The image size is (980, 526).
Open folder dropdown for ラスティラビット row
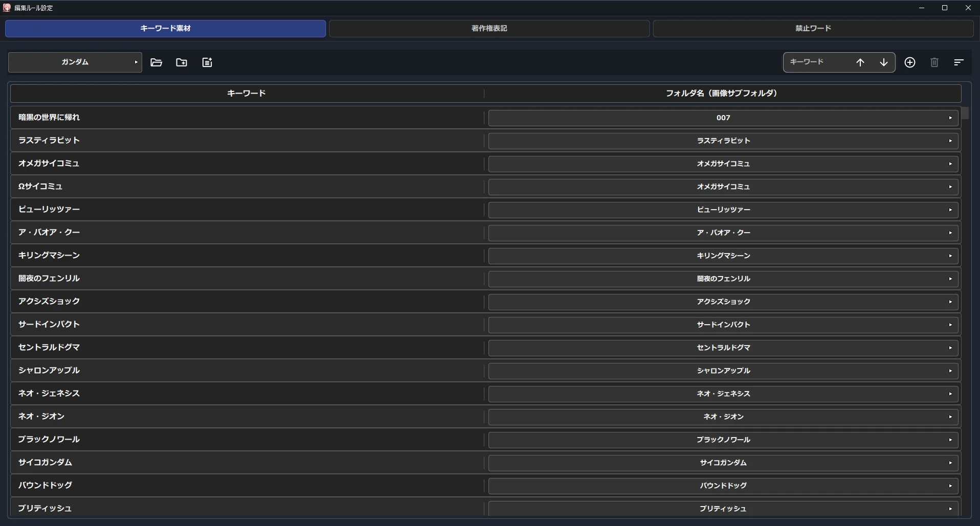(723, 141)
